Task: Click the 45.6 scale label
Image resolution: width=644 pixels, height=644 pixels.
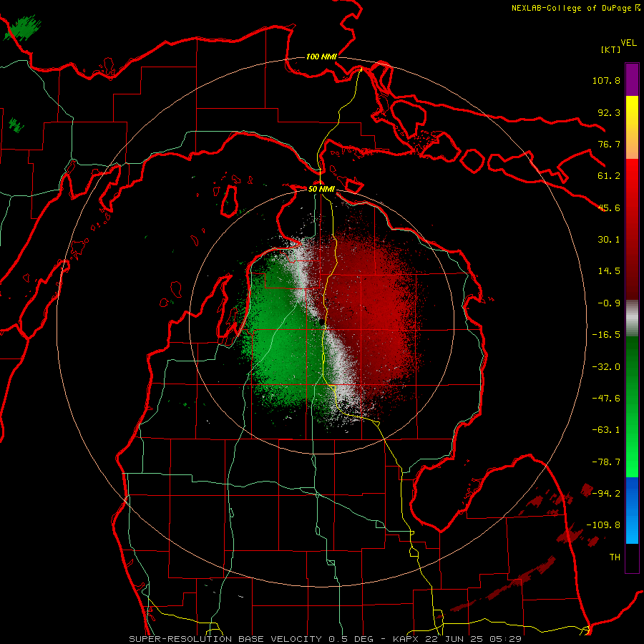Action: pyautogui.click(x=609, y=208)
